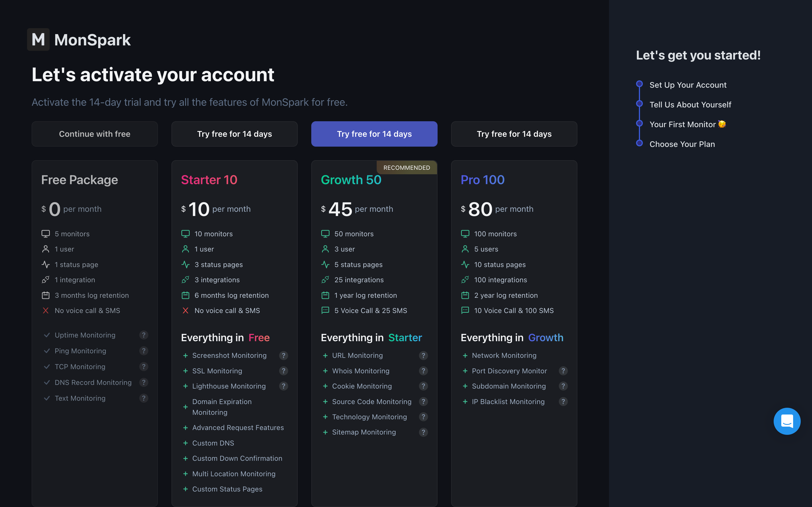Viewport: 812px width, 507px height.
Task: Click the Pro 100 plan title
Action: point(482,180)
